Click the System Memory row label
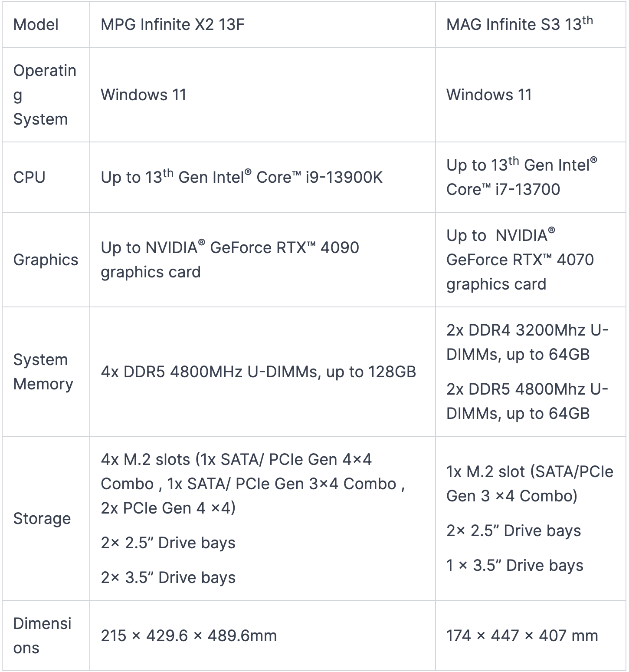This screenshot has width=629, height=672. pyautogui.click(x=43, y=372)
